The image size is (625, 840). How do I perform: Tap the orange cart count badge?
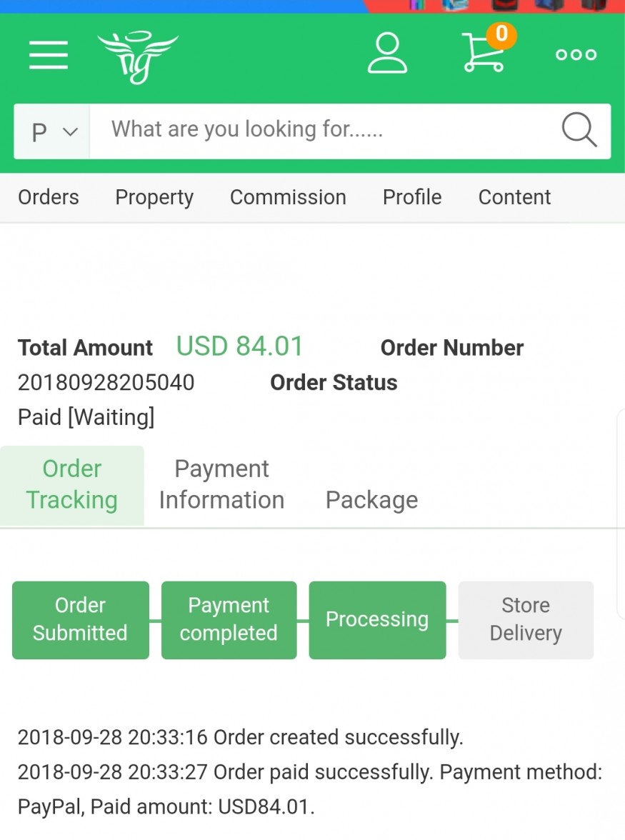point(501,34)
